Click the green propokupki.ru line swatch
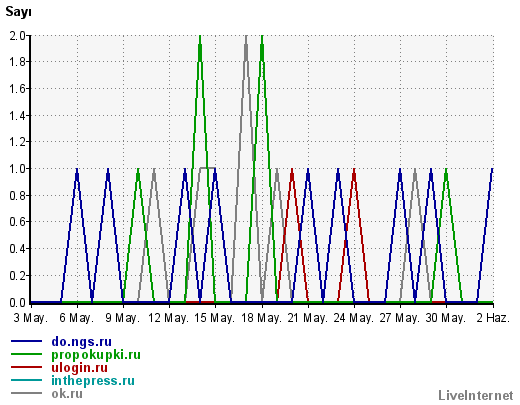 tap(26, 354)
